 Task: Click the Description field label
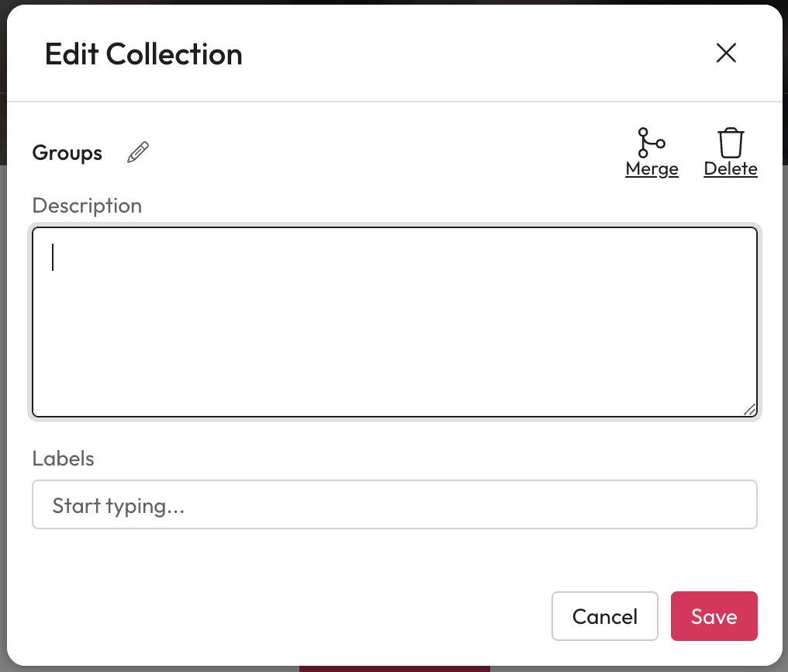coord(87,206)
